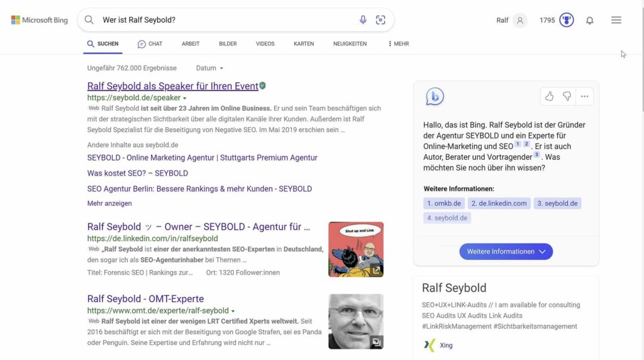Select the SUCHEN tab
Viewport: 644px width, 360px height.
click(103, 43)
